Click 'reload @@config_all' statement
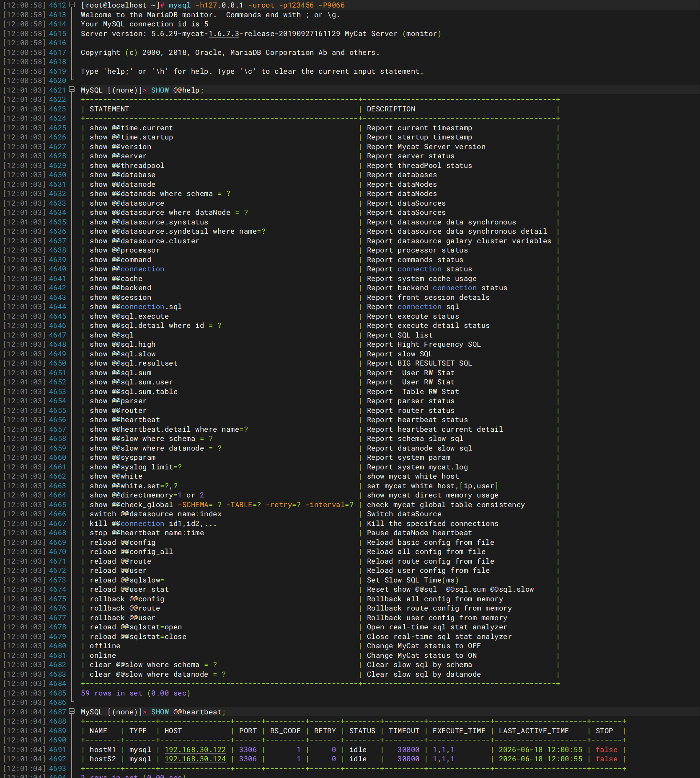 [131, 551]
